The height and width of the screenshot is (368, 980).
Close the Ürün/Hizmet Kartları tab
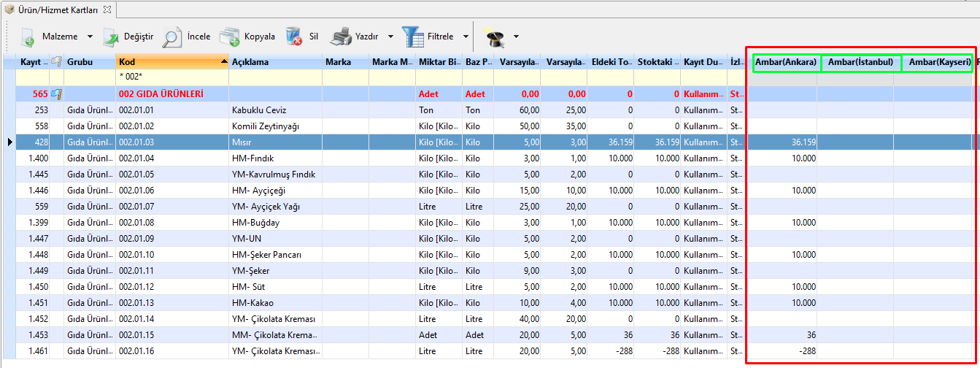click(x=107, y=9)
